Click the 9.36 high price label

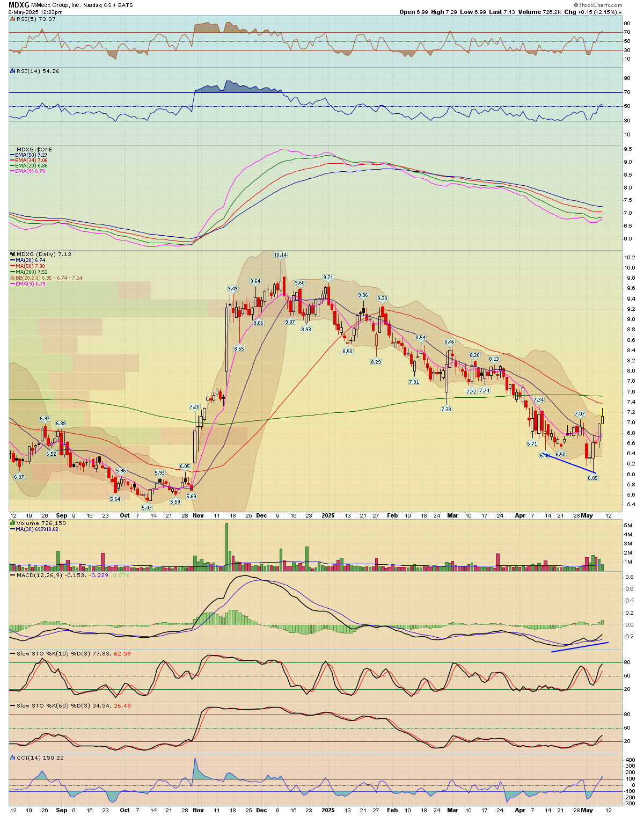pos(363,295)
